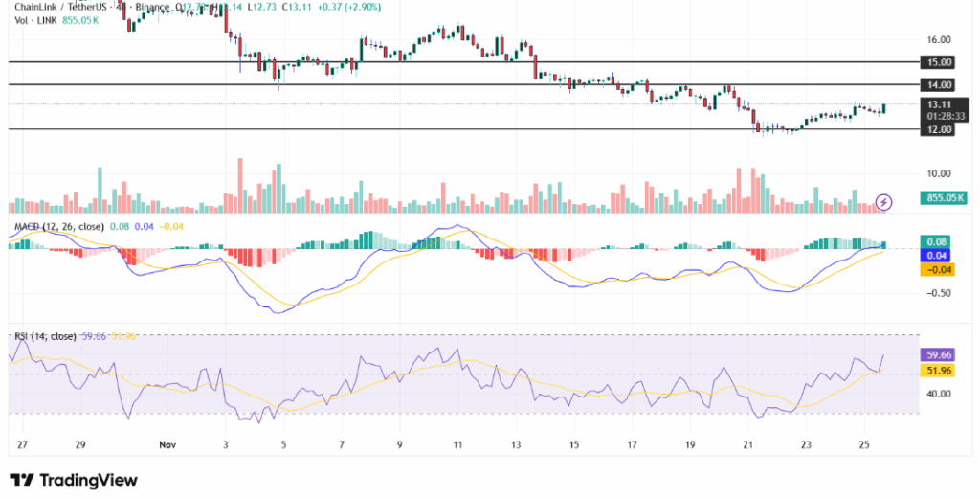Screen dimensions: 980x499
Task: Click the purple RSI value label 59.66
Action: point(937,353)
